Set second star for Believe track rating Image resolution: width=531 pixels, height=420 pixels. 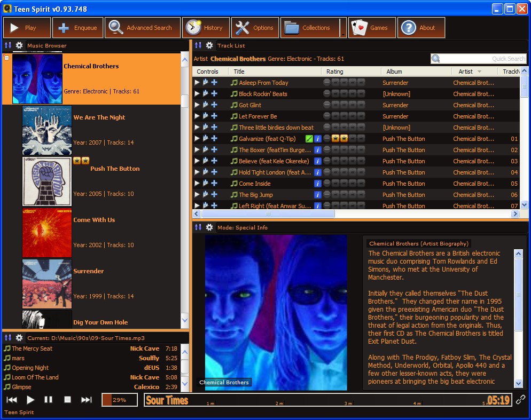(x=344, y=161)
